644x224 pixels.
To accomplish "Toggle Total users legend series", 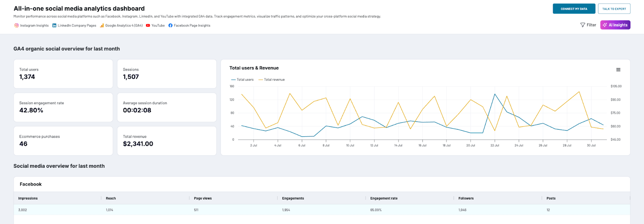I will coord(243,80).
